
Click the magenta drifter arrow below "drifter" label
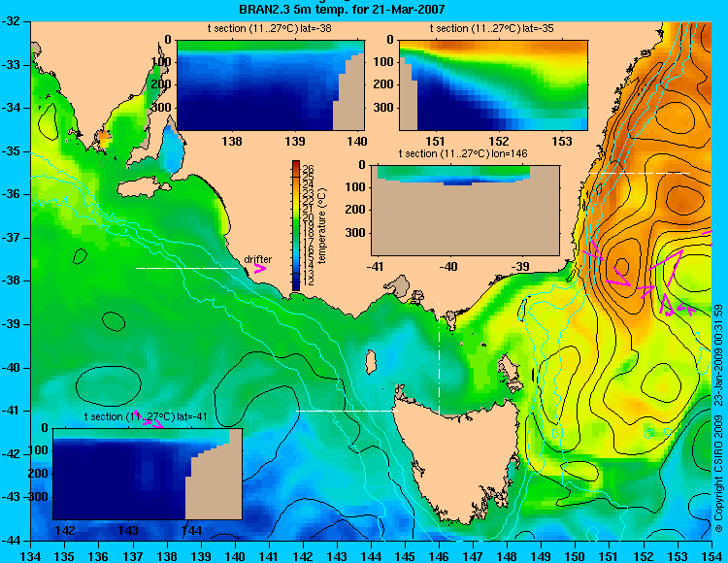coord(259,269)
